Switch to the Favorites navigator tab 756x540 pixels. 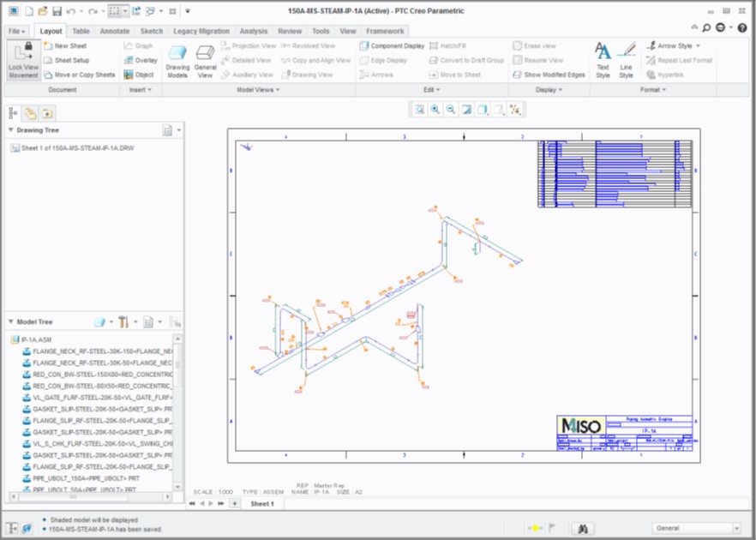point(47,113)
